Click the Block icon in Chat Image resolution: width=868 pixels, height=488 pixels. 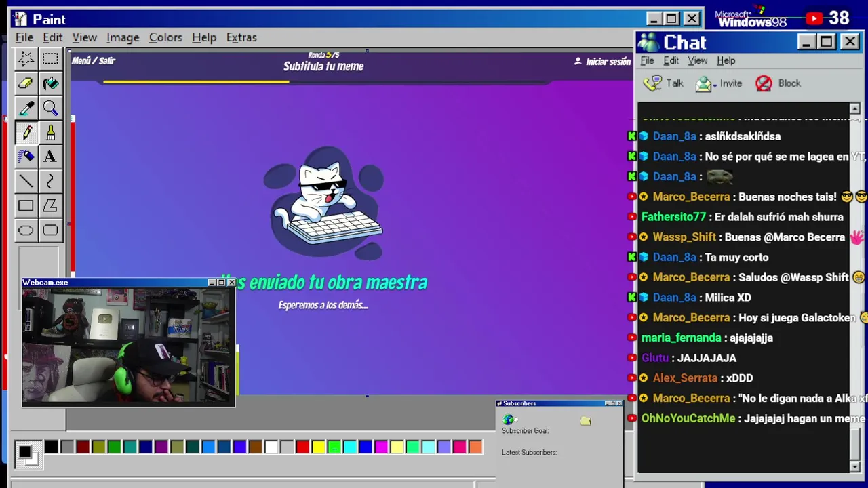[764, 83]
